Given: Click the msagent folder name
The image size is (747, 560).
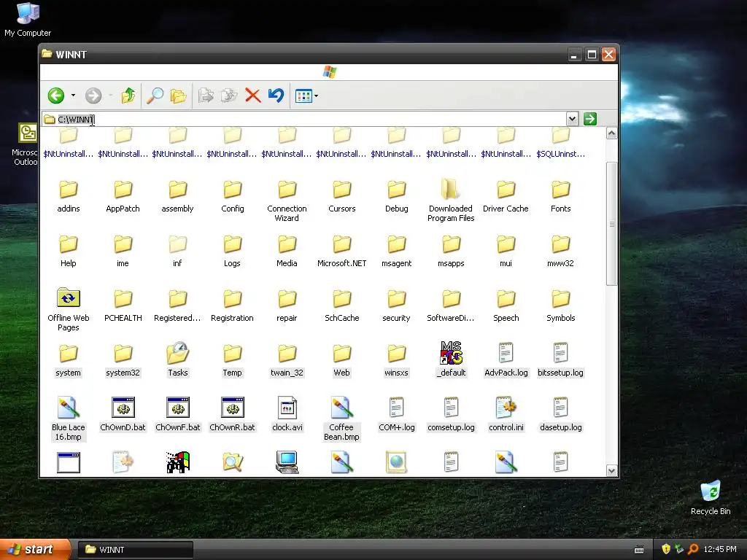Looking at the screenshot, I should [396, 263].
